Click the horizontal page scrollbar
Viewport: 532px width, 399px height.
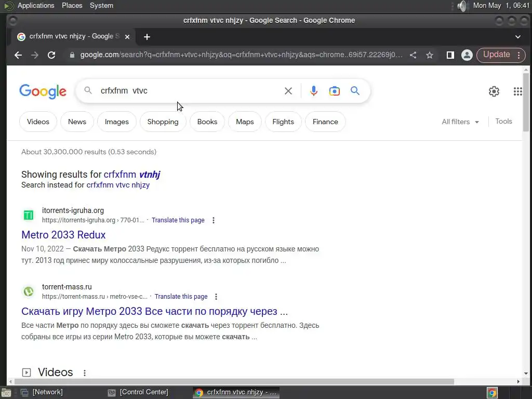(x=234, y=381)
